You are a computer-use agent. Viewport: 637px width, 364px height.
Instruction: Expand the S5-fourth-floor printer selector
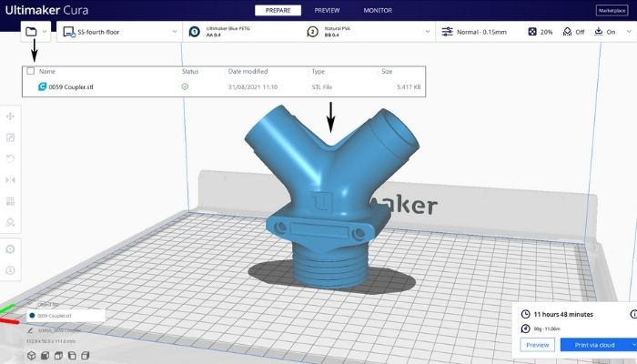click(x=175, y=32)
